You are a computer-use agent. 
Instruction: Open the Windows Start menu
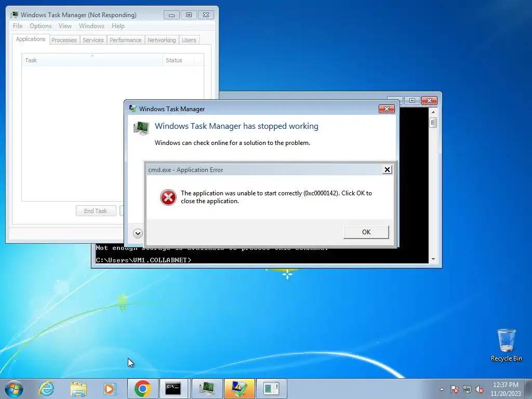[x=14, y=389]
